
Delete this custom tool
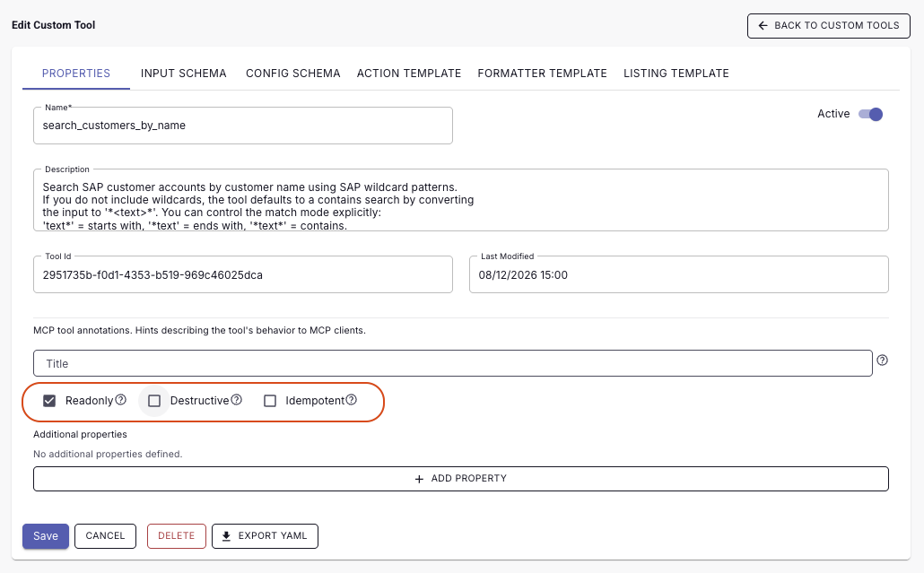pos(176,536)
